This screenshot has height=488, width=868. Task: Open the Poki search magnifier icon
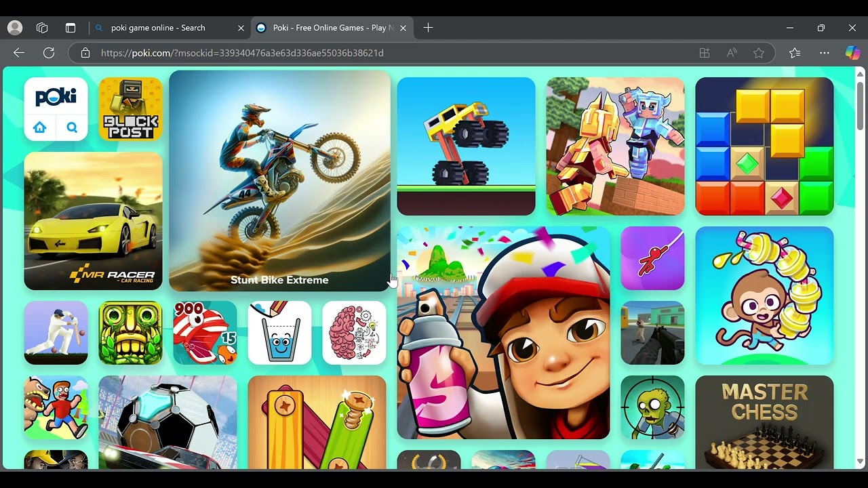(x=72, y=127)
